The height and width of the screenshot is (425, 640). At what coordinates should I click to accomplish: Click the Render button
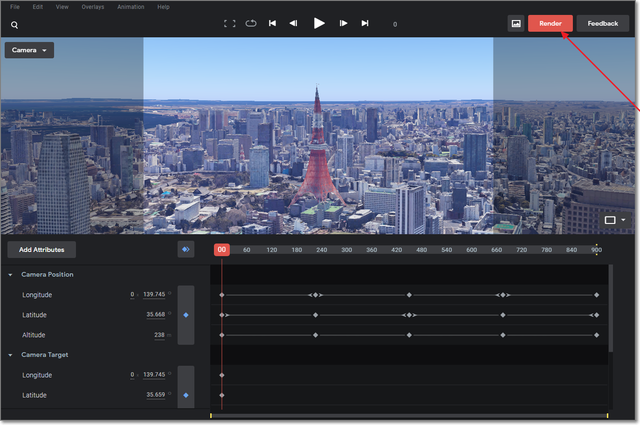click(x=550, y=23)
